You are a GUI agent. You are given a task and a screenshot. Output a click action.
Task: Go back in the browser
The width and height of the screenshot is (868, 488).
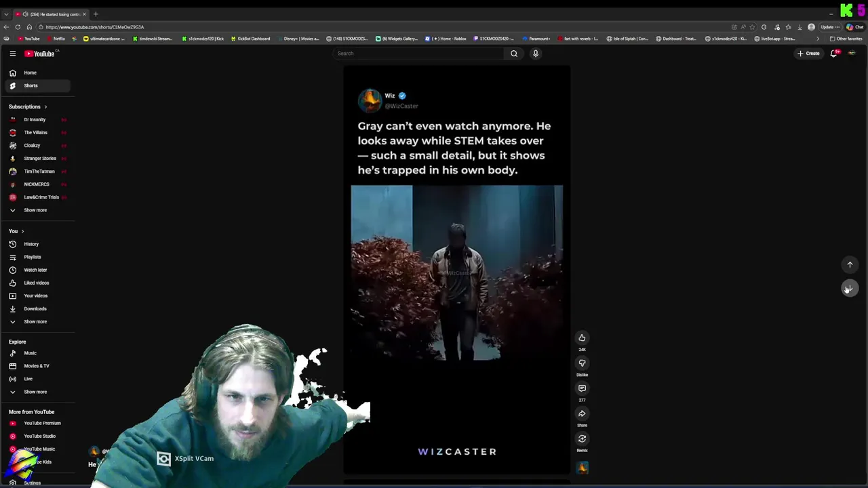pyautogui.click(x=6, y=27)
